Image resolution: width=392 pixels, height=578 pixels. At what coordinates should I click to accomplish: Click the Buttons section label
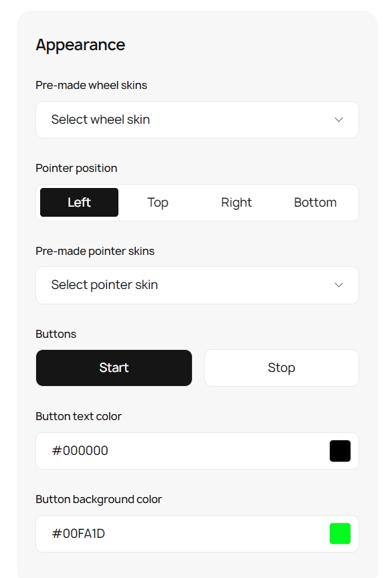point(56,334)
